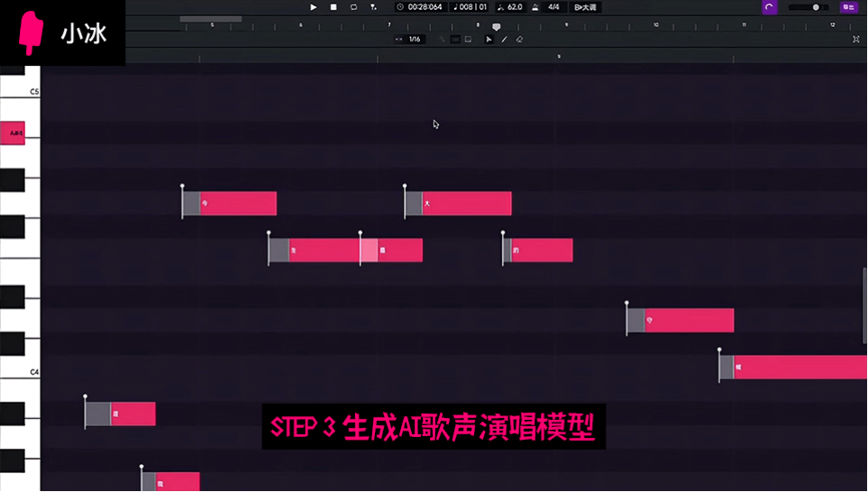Select the arrow pointer tool

click(489, 40)
